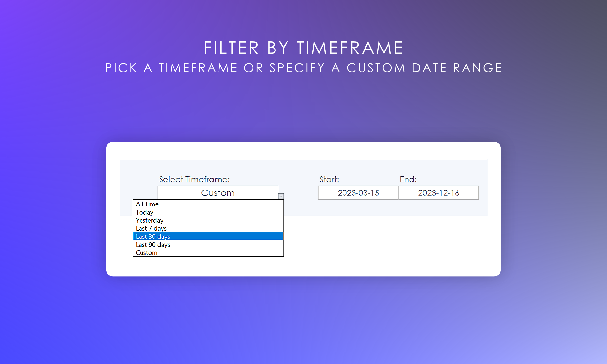Select Last 7 days option
This screenshot has height=364, width=607.
click(151, 228)
